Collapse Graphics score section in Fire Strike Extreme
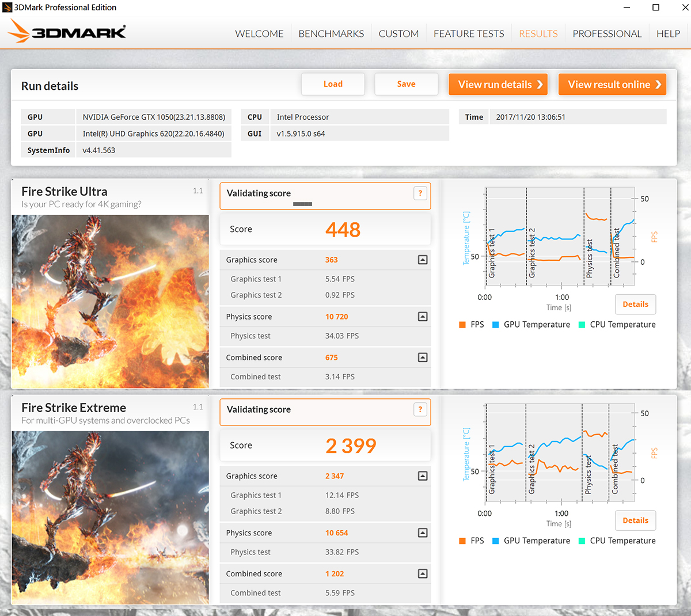 [x=423, y=476]
